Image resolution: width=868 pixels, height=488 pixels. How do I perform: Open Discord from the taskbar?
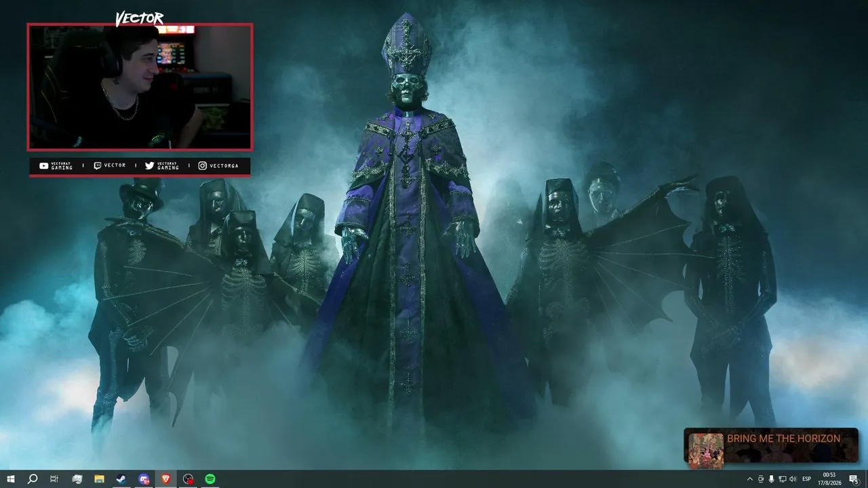point(144,479)
